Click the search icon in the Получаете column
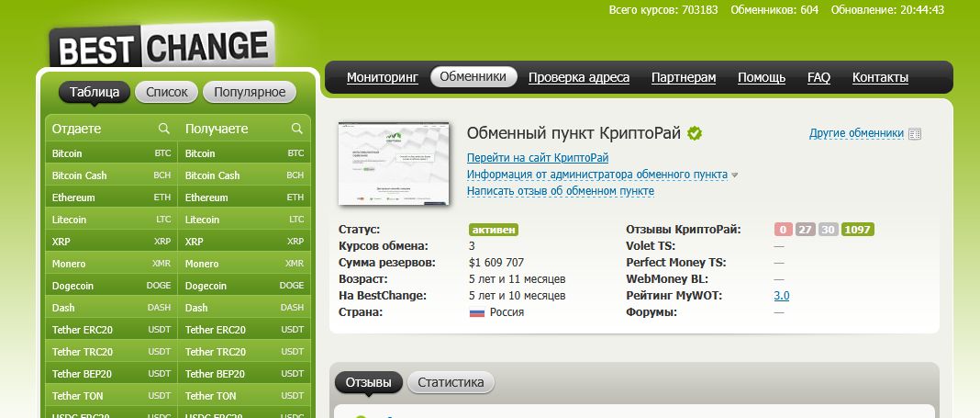Image resolution: width=980 pixels, height=418 pixels. click(x=297, y=129)
